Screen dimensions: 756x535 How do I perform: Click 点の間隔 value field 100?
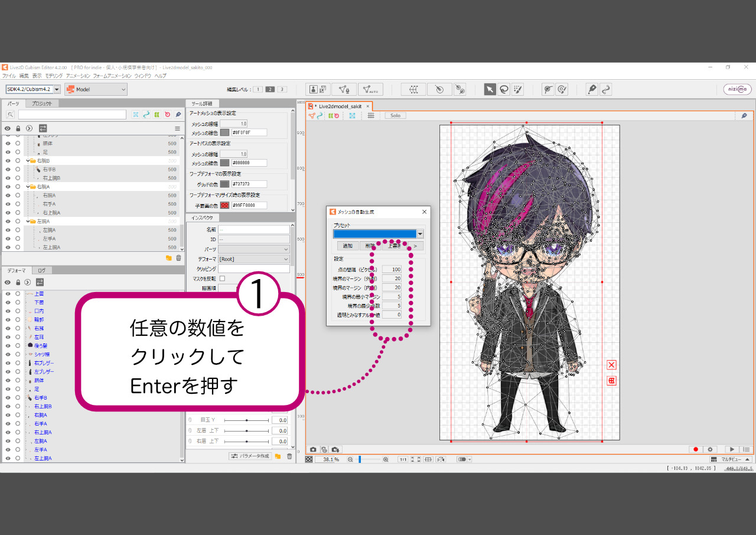(x=392, y=270)
